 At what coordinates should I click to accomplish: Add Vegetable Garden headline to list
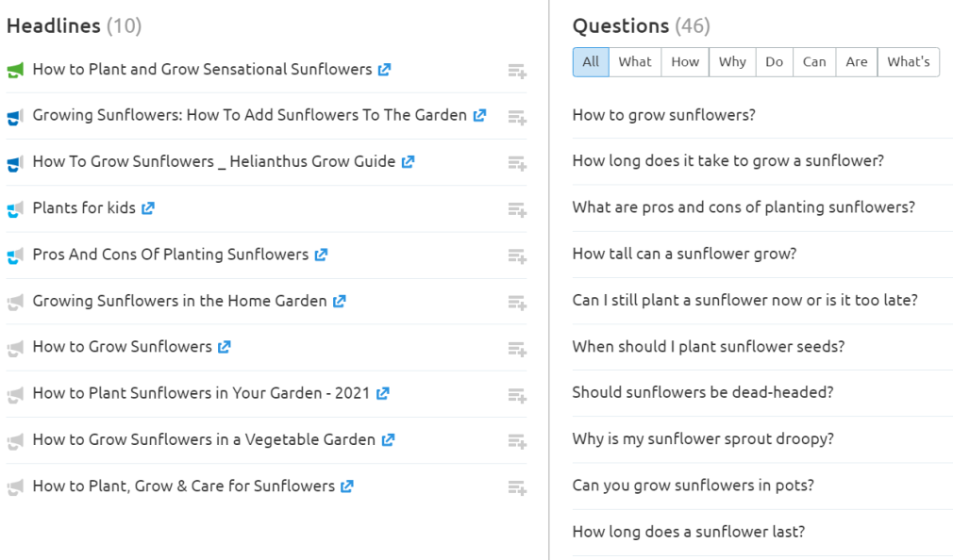[517, 441]
